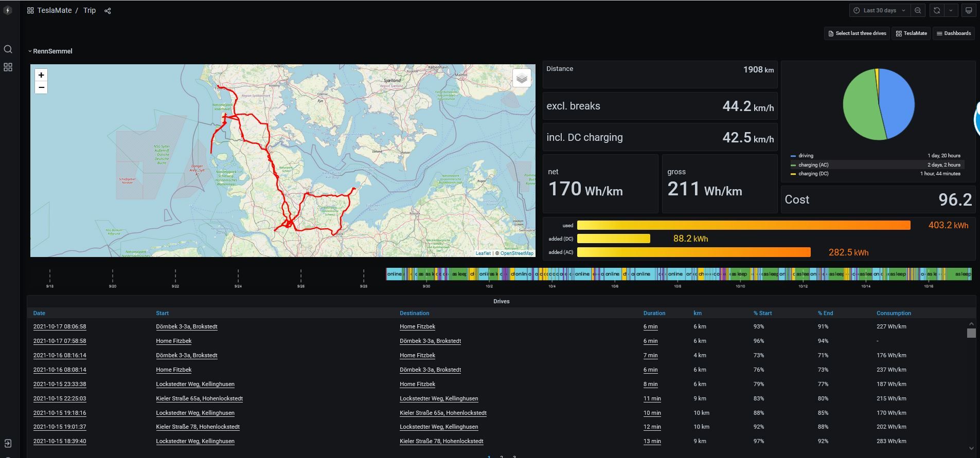
Task: Open the Drives panel title menu
Action: coord(501,301)
